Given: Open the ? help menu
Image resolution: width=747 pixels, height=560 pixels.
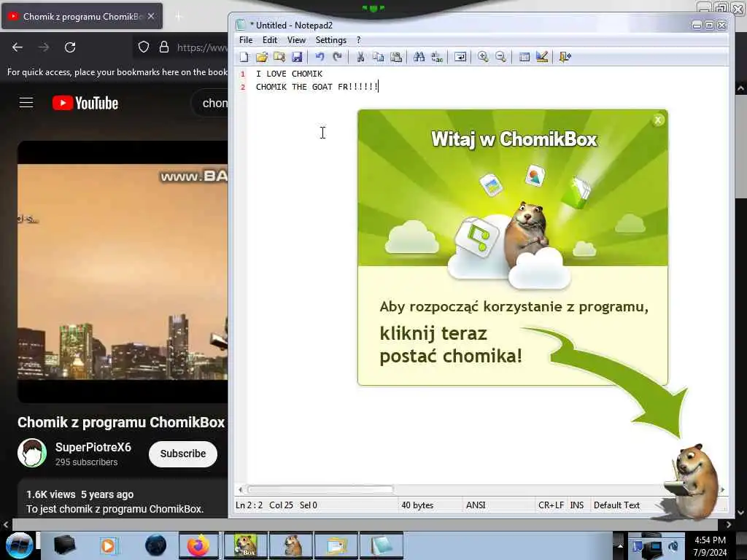Looking at the screenshot, I should (x=359, y=40).
